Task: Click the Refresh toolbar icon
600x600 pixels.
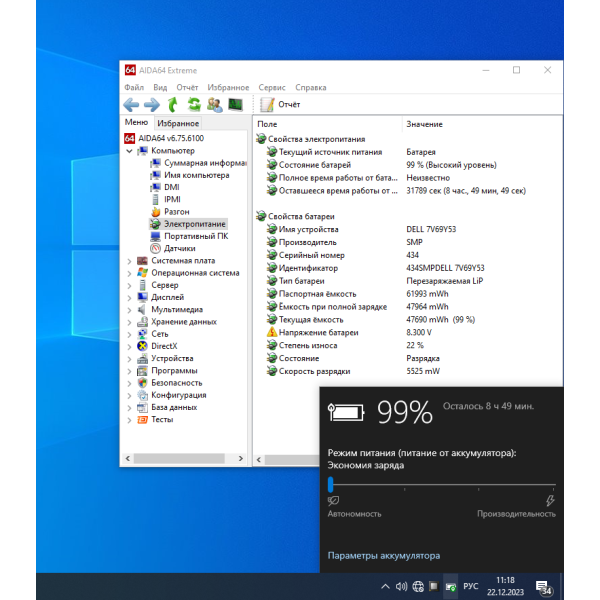Action: pos(194,104)
